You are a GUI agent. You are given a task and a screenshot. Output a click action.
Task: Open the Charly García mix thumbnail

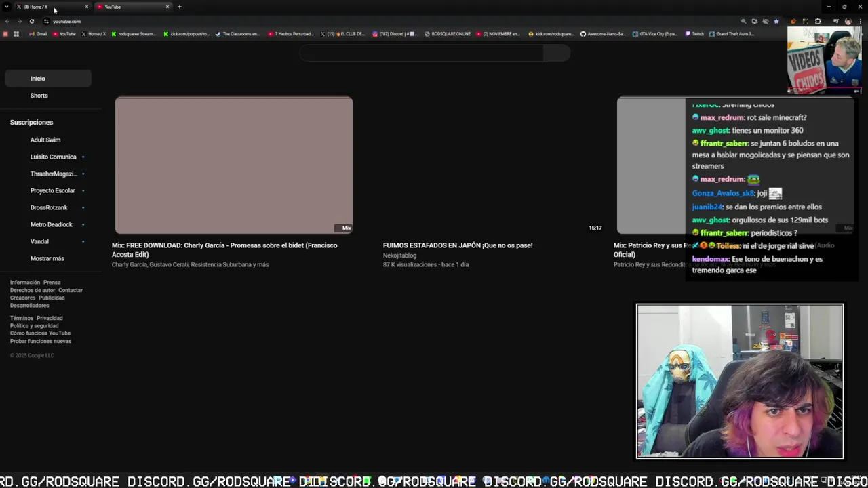tap(234, 165)
